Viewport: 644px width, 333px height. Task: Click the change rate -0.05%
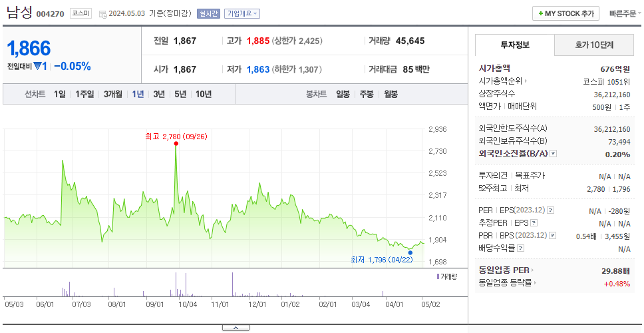point(73,66)
